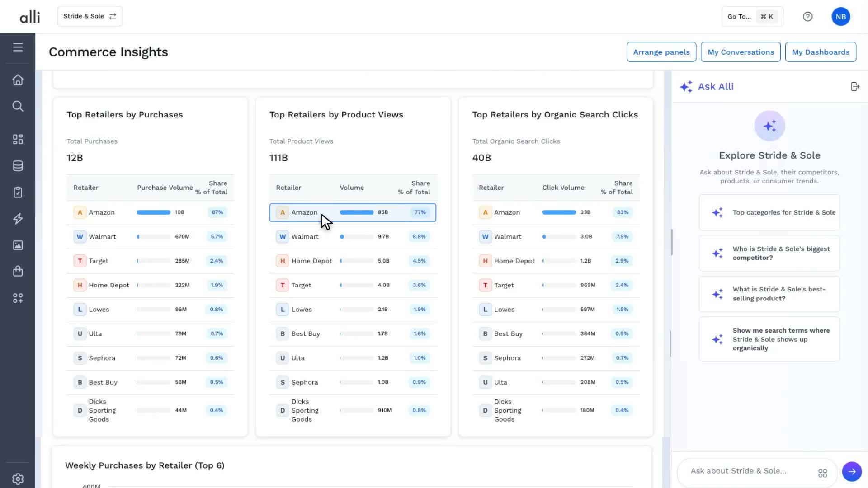
Task: Open the lightning bolt icon in sidebar
Action: pos(18,219)
